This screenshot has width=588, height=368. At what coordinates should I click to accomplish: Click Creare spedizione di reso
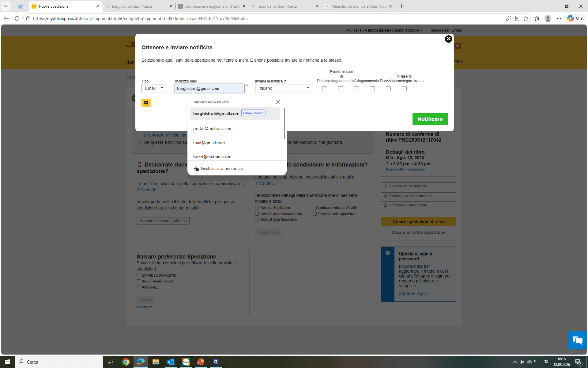(418, 222)
